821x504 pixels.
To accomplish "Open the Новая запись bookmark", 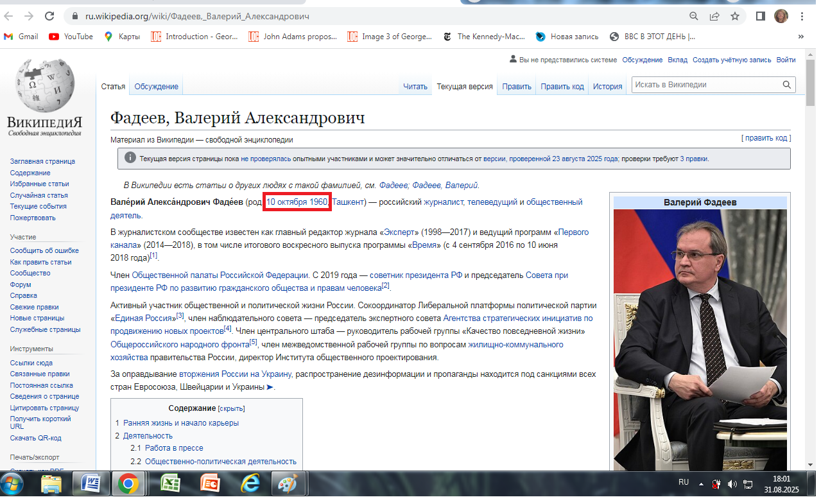I will click(x=567, y=37).
